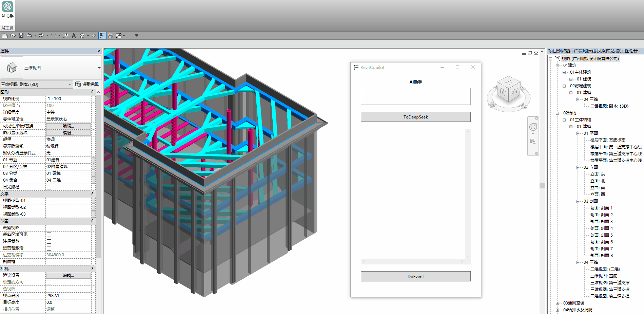Restore down the 3D view window
The width and height of the screenshot is (644, 314).
tap(530, 53)
